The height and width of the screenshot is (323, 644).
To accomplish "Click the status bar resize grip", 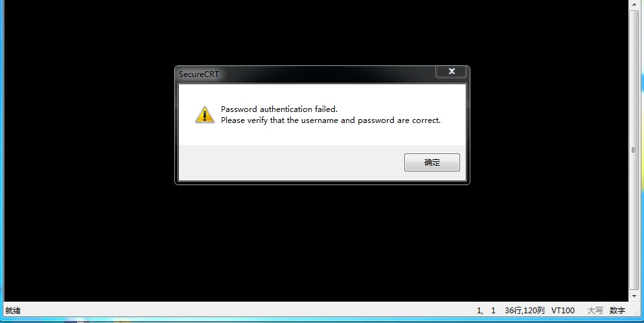I will pos(637,313).
